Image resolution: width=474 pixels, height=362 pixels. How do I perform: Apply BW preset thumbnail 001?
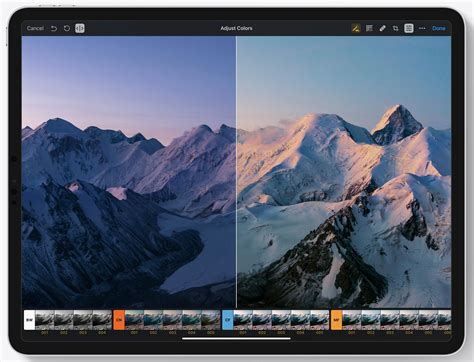(x=45, y=320)
